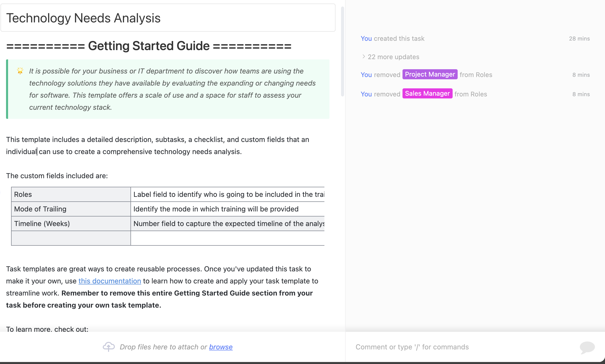Click the green callout info block
Screen dimensions: 605x364
click(168, 89)
